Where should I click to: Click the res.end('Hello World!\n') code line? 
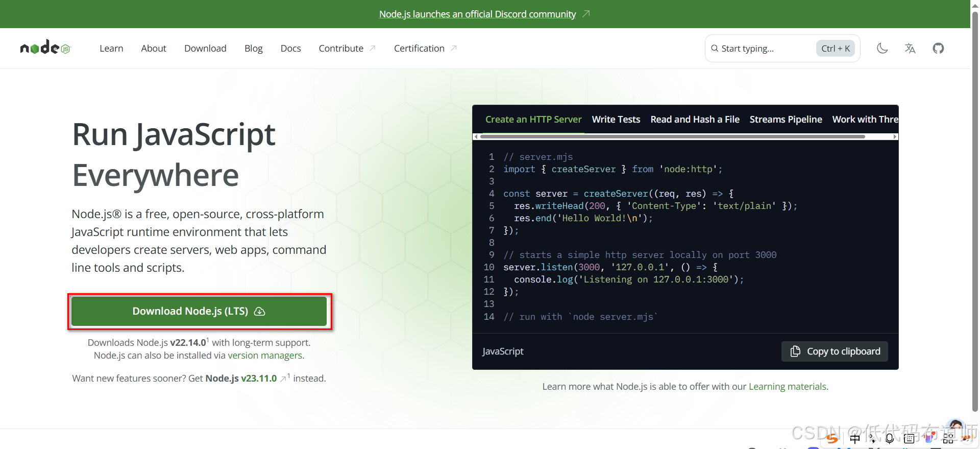pos(583,218)
